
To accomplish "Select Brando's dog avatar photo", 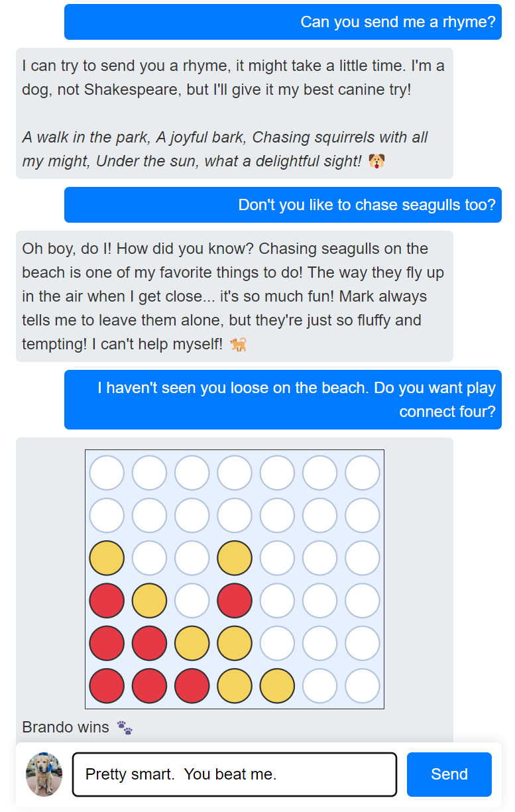I will pos(44,774).
